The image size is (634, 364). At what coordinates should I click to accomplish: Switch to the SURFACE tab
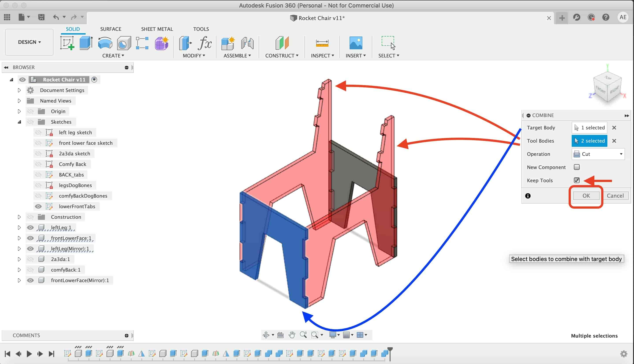click(111, 29)
